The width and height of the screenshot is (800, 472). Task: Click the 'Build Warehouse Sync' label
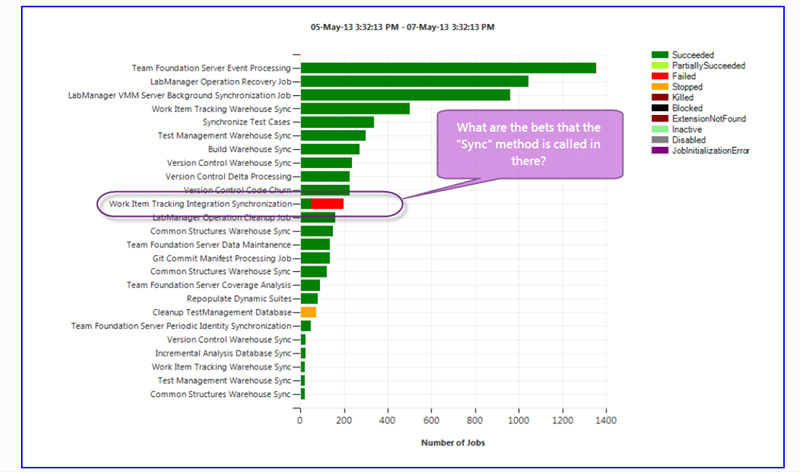point(249,149)
